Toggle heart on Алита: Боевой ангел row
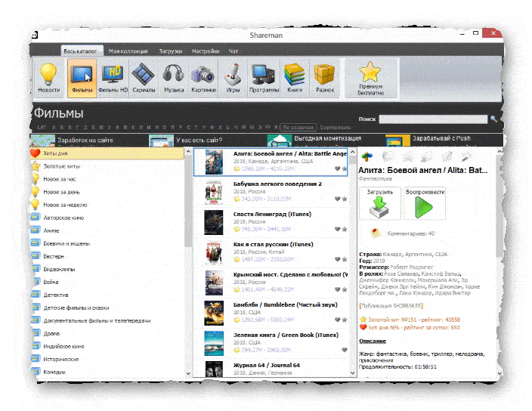Image resolution: width=532 pixels, height=411 pixels. tap(337, 168)
